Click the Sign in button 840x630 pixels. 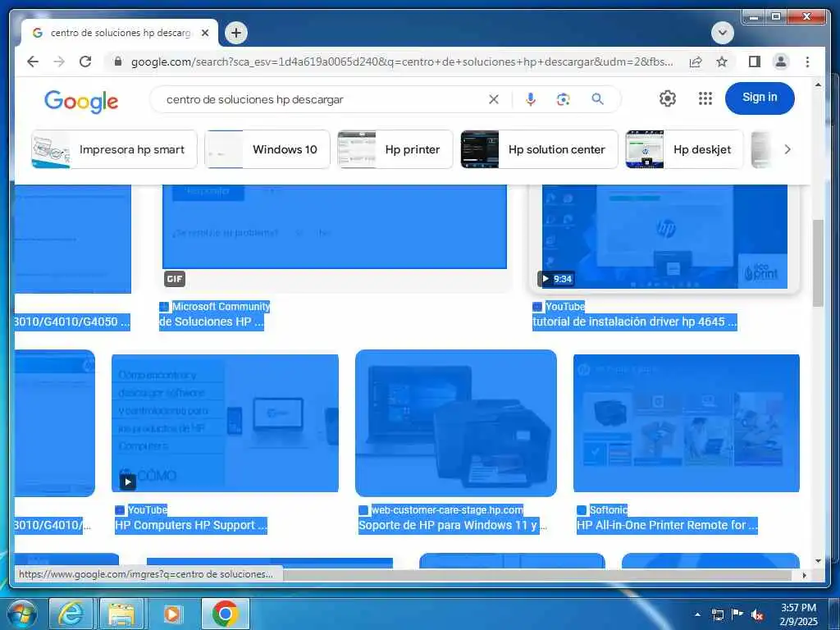click(760, 98)
